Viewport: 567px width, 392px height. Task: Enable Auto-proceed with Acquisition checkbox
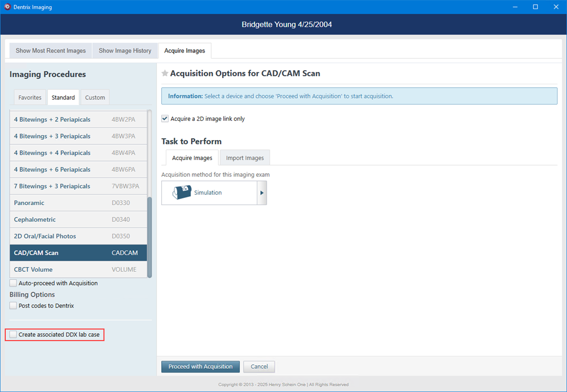coord(13,283)
